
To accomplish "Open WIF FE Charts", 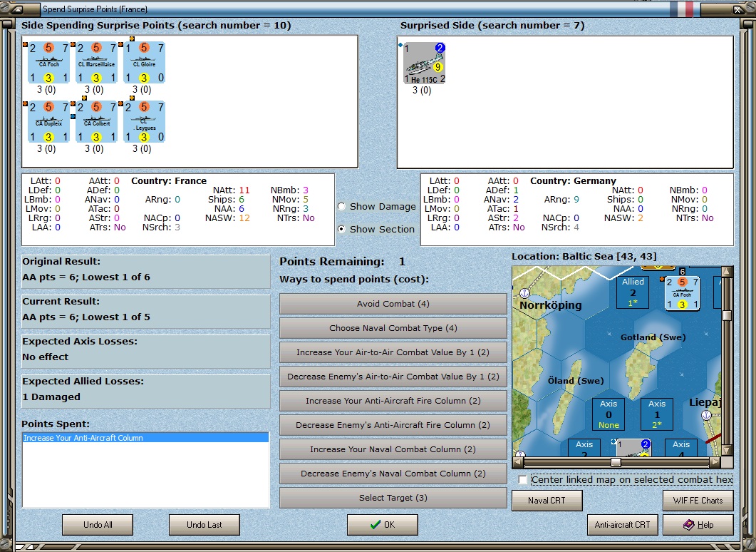I will click(x=698, y=501).
